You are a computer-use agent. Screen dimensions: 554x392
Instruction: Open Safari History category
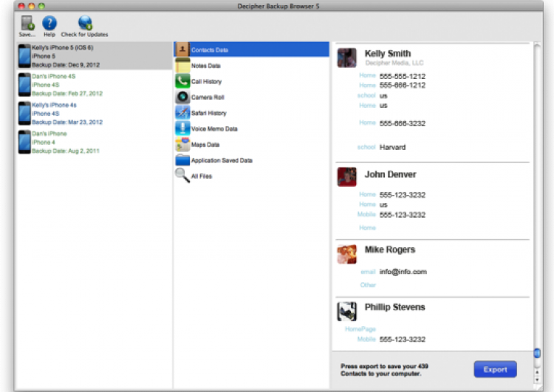click(x=252, y=113)
